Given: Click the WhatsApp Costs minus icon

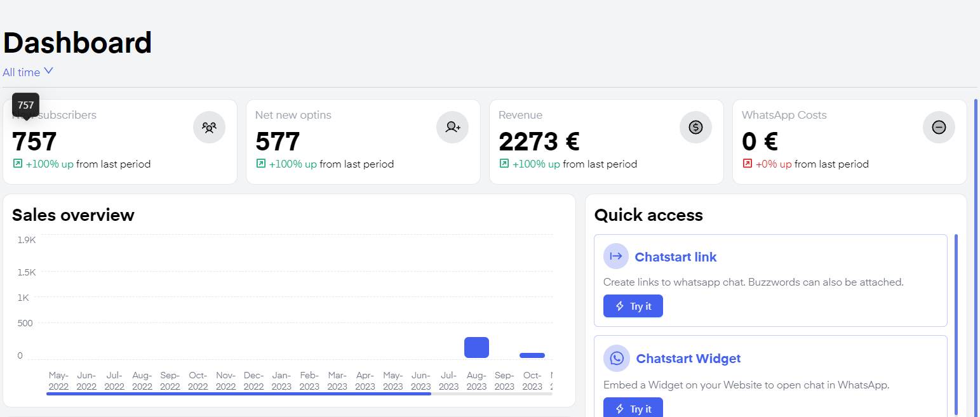Looking at the screenshot, I should coord(939,127).
